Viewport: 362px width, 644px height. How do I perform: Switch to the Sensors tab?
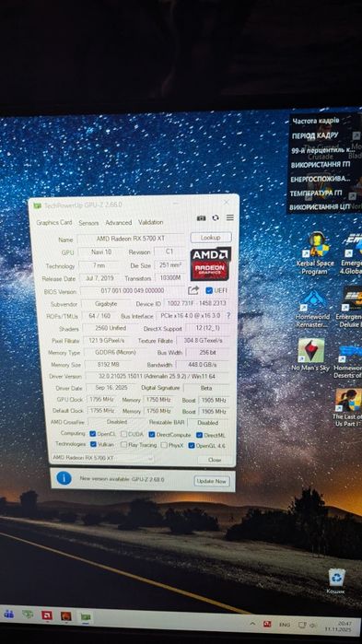pyautogui.click(x=88, y=223)
